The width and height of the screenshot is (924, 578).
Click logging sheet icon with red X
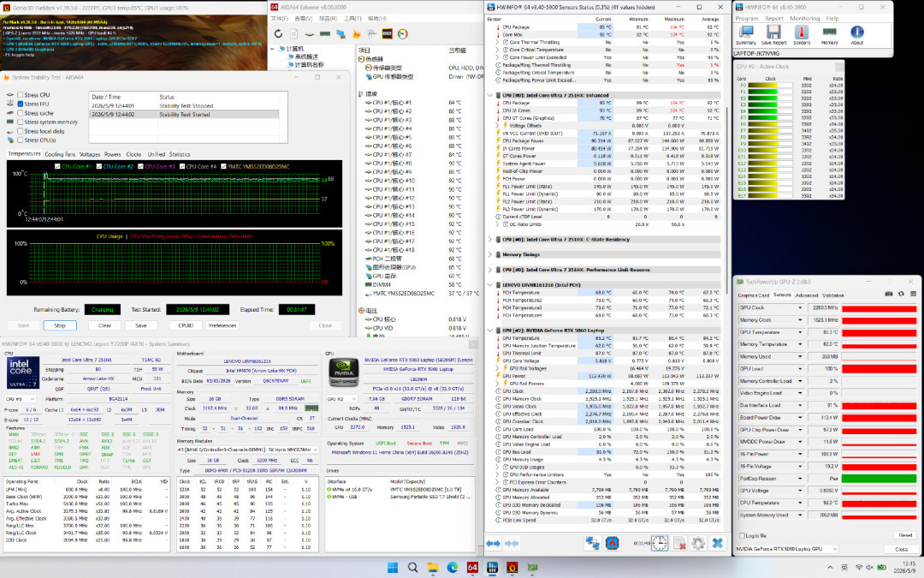tap(678, 543)
